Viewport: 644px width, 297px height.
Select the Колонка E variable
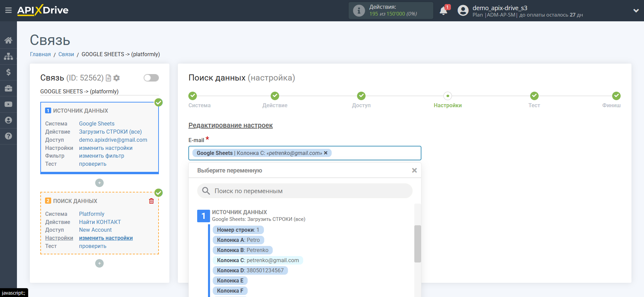(230, 280)
